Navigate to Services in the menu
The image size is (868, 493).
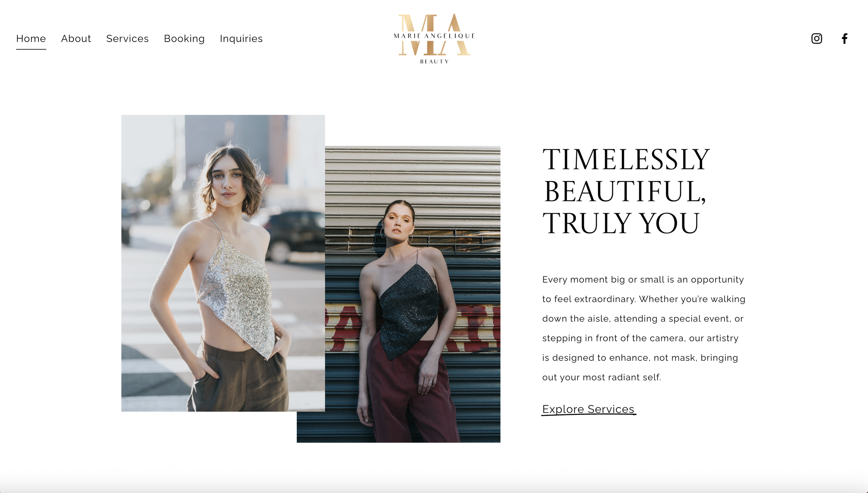coord(127,39)
